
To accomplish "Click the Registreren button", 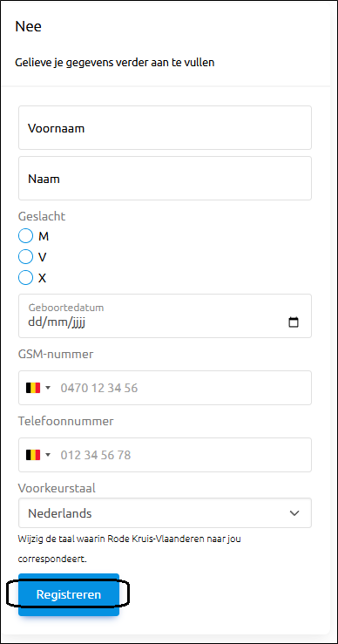I will [x=69, y=594].
